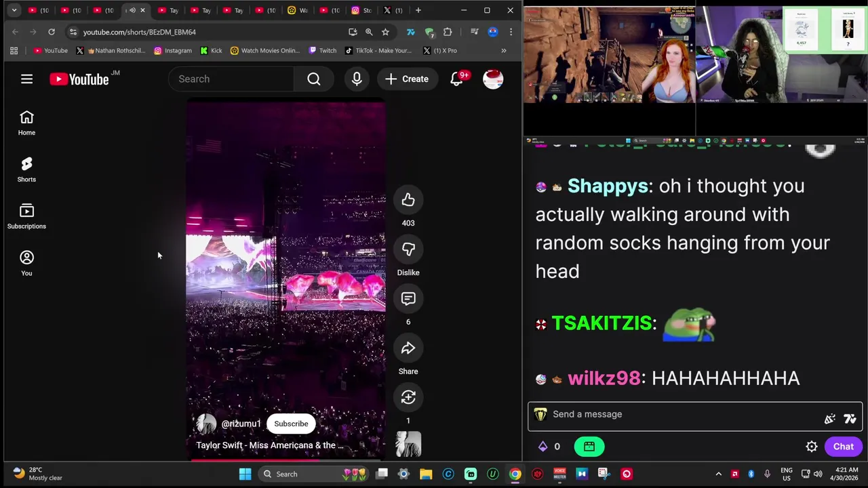Open chat settings gear icon

tap(812, 447)
